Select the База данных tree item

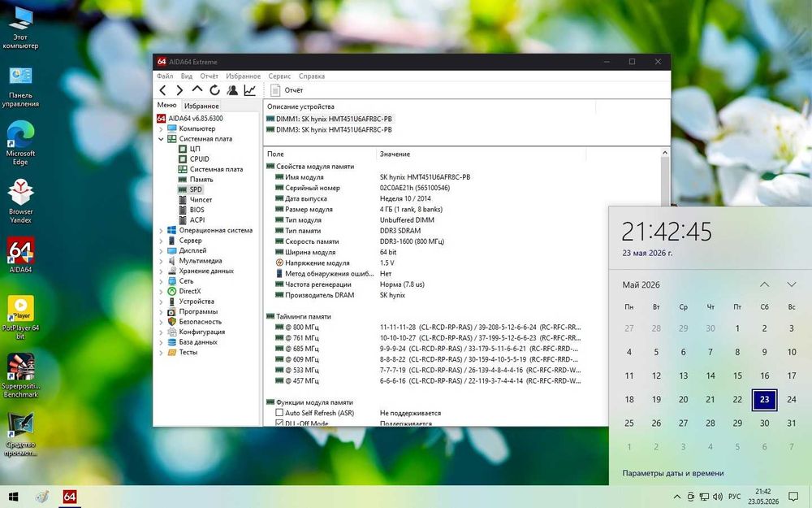point(198,342)
